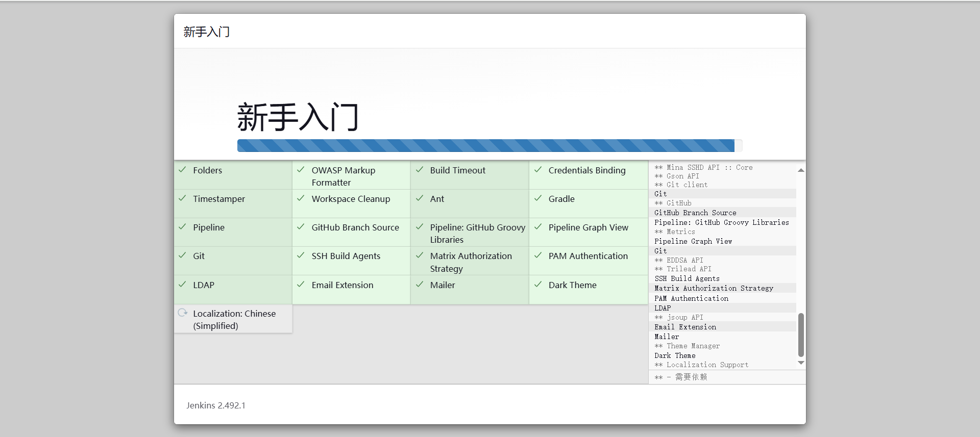Click the checkmark beside the Git plugin cell
The width and height of the screenshot is (980, 437).
tap(182, 255)
